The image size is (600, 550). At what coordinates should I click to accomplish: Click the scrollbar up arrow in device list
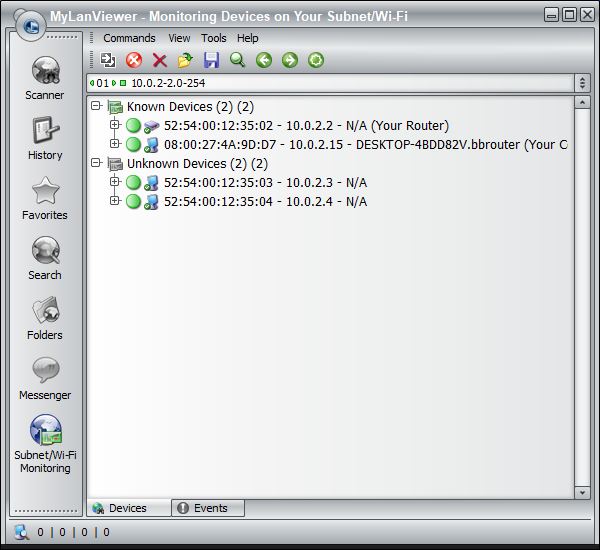(x=582, y=102)
